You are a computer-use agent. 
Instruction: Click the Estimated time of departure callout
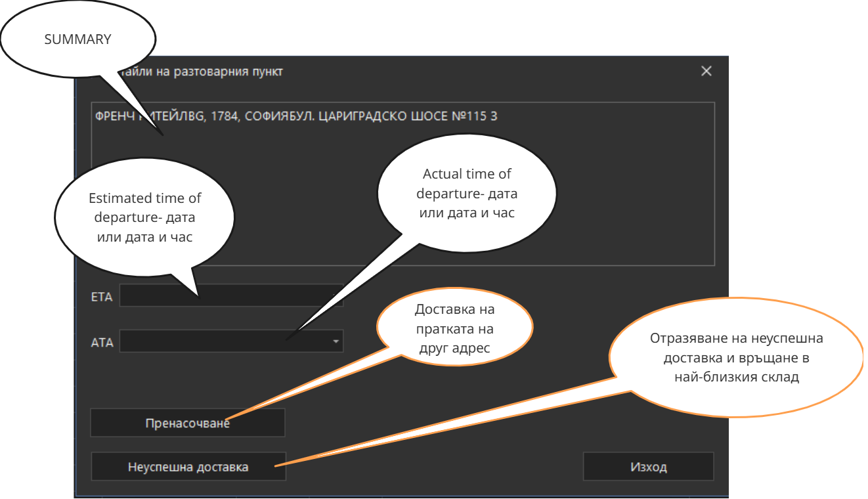tap(144, 217)
